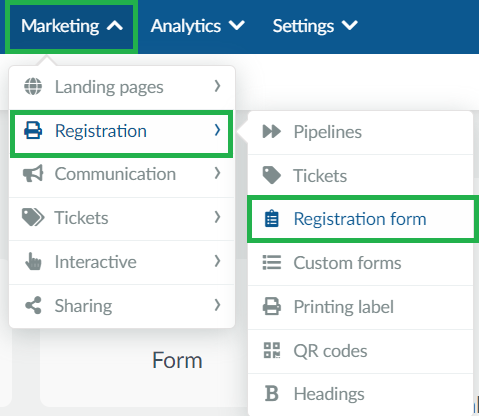Open Printing label from the submenu

360,307
